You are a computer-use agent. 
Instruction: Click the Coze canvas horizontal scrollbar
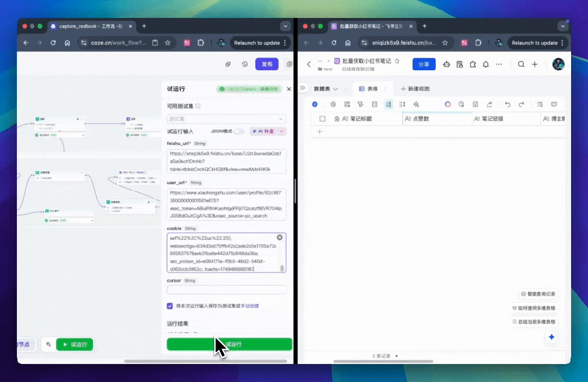click(x=205, y=361)
